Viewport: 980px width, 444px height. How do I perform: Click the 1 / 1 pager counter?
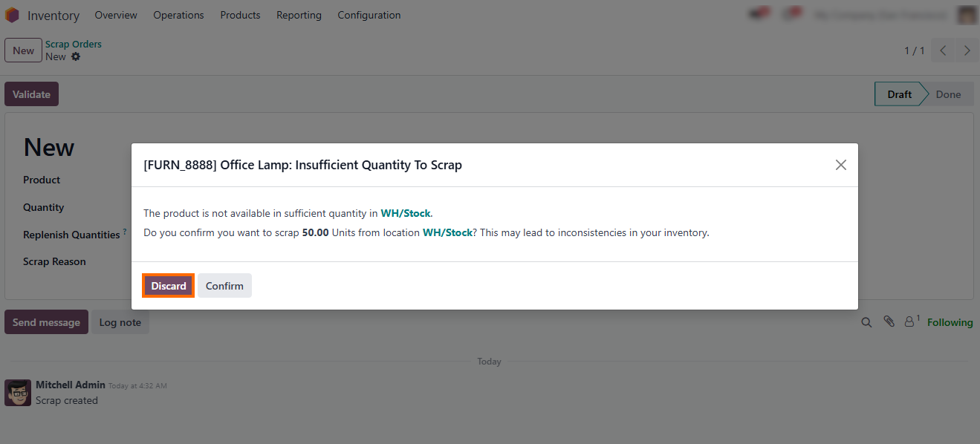point(915,50)
